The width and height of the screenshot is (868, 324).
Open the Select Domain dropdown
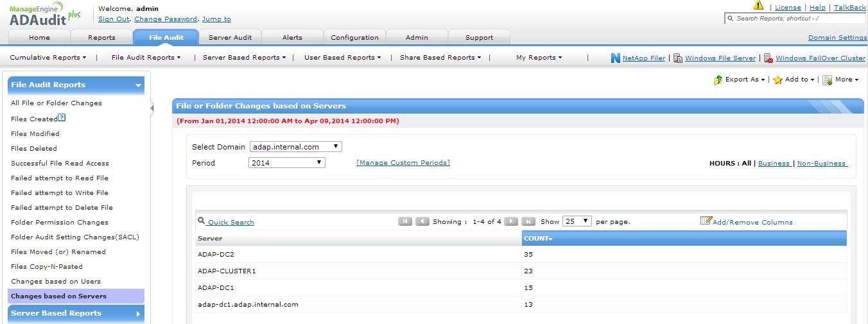tap(295, 147)
